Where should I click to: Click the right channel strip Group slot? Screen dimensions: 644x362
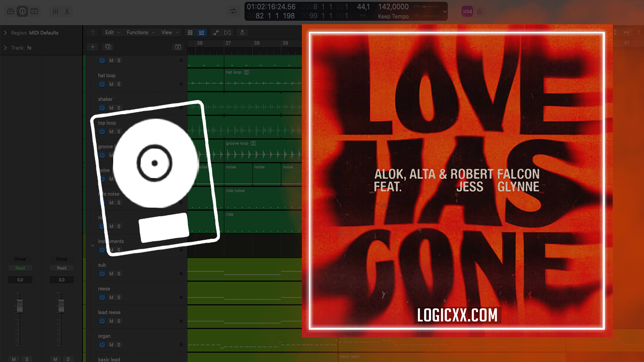(x=61, y=259)
